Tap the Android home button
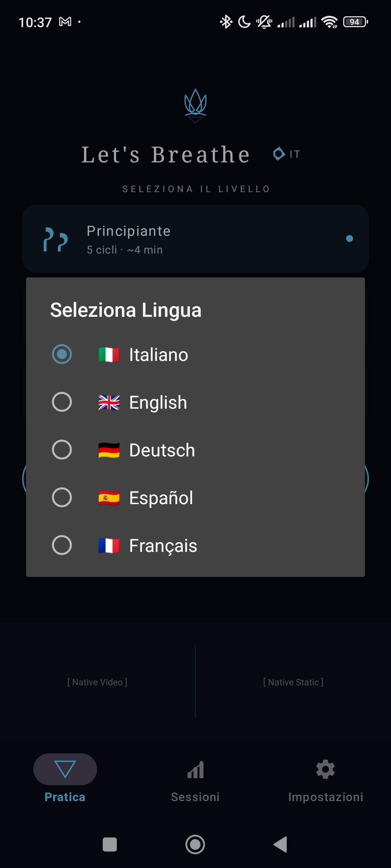Viewport: 391px width, 868px height. [x=195, y=844]
